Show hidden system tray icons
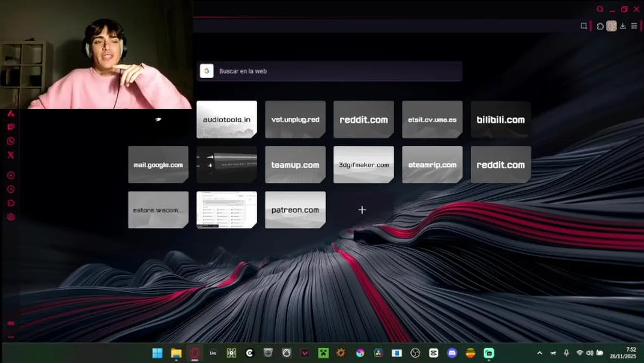The image size is (644, 363). tap(540, 353)
